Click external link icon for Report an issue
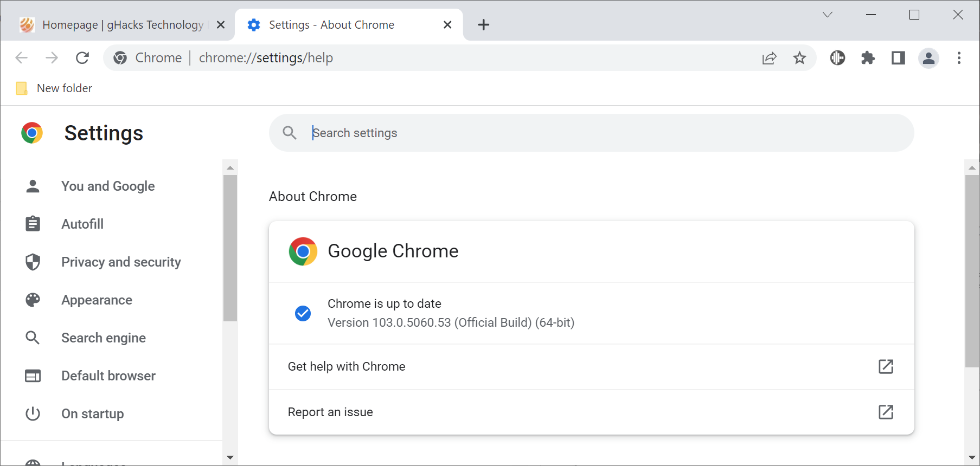This screenshot has height=466, width=980. click(x=886, y=412)
